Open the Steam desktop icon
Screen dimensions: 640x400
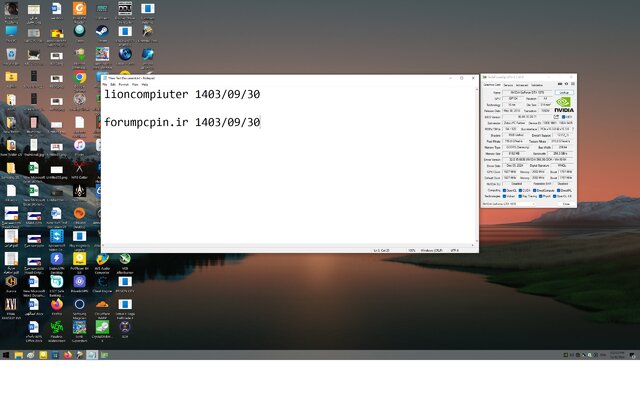pyautogui.click(x=102, y=32)
